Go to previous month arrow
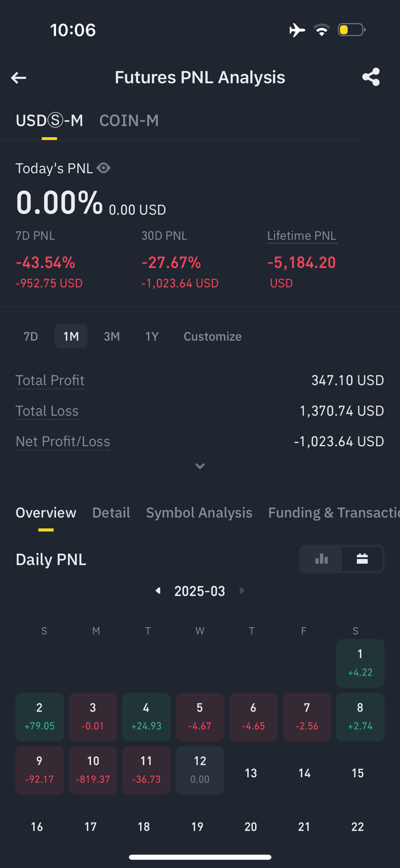This screenshot has width=400, height=868. pyautogui.click(x=157, y=591)
